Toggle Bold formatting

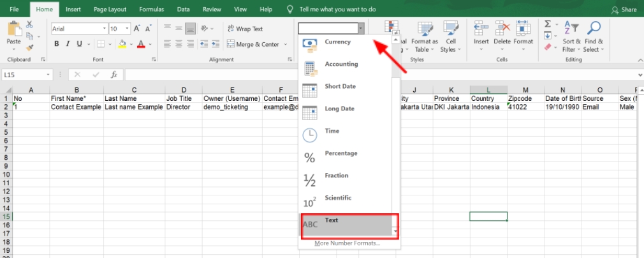point(57,44)
